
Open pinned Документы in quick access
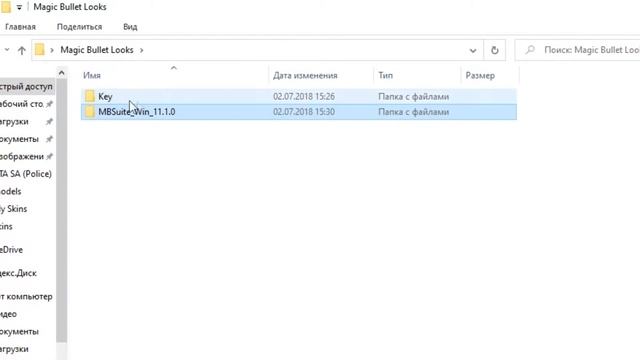pyautogui.click(x=19, y=139)
